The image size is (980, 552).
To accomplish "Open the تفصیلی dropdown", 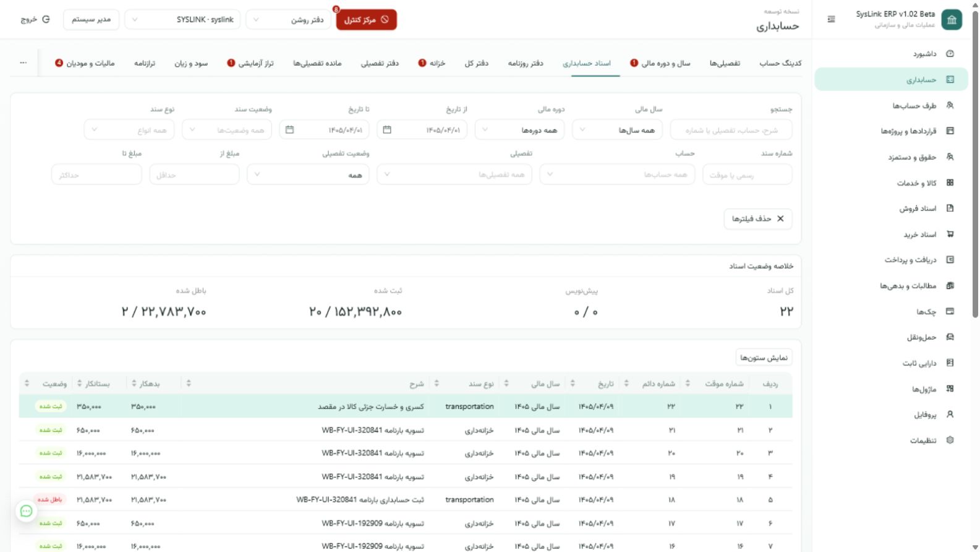I will point(454,175).
